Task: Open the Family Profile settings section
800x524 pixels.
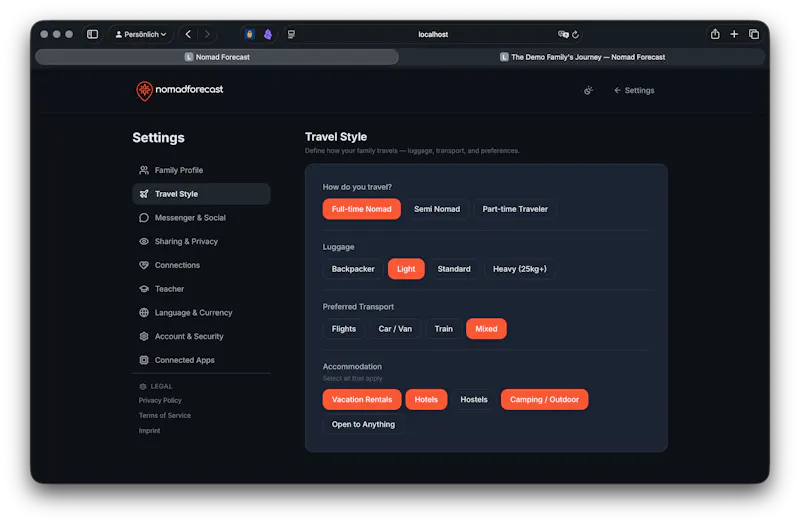Action: pyautogui.click(x=201, y=170)
